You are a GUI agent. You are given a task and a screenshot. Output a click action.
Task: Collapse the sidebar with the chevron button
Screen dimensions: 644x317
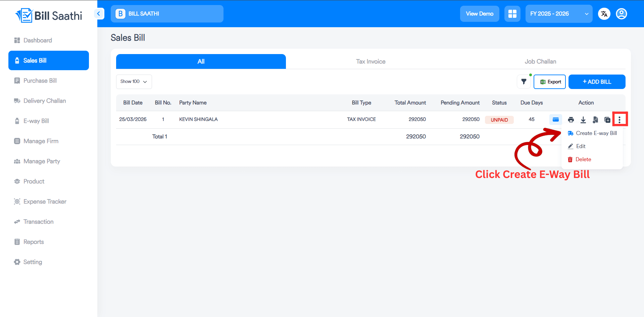(x=99, y=13)
